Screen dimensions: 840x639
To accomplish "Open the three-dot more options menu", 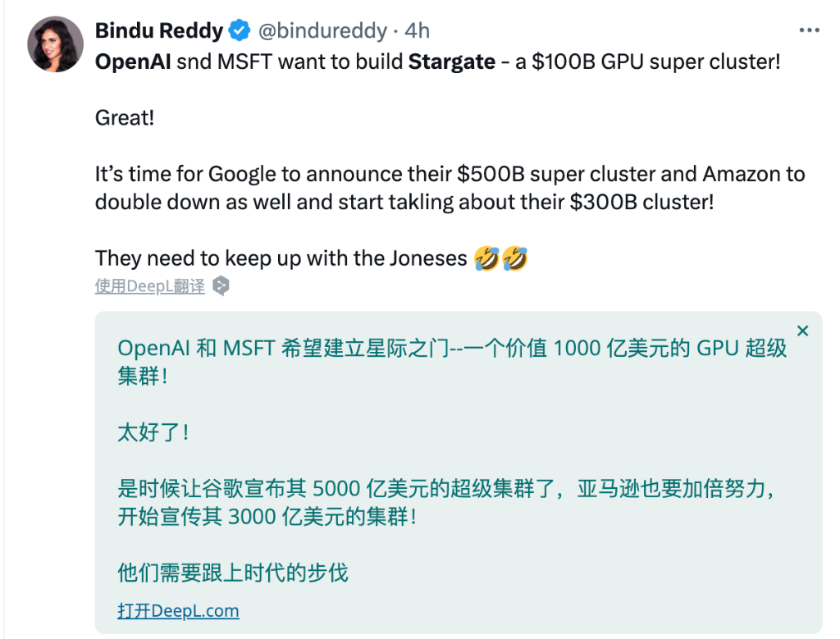I will [x=809, y=30].
